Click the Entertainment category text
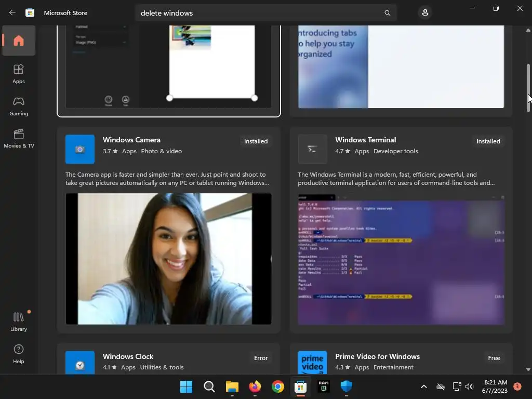Image resolution: width=532 pixels, height=399 pixels. pyautogui.click(x=393, y=367)
